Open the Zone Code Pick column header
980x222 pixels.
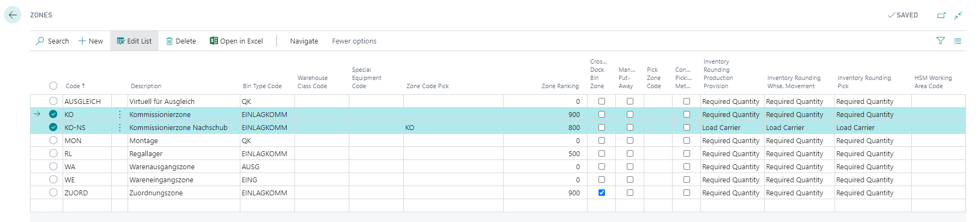click(x=427, y=86)
